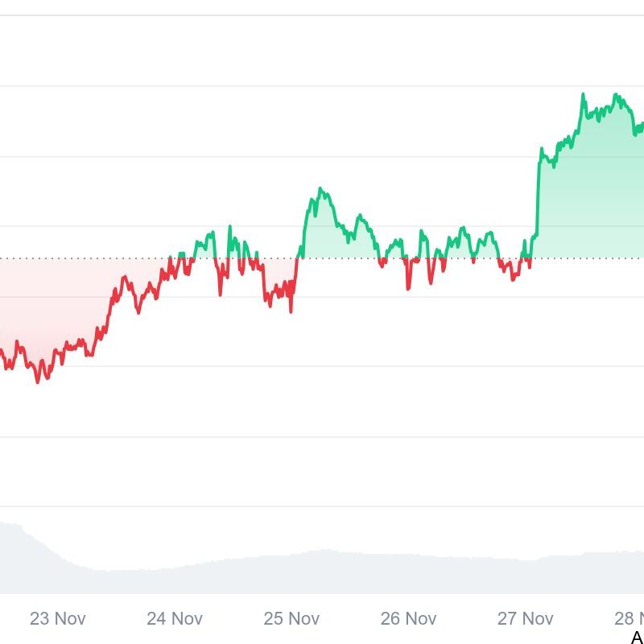644x644 pixels.
Task: Click the volume area's tall left edge
Action: [x=8, y=555]
